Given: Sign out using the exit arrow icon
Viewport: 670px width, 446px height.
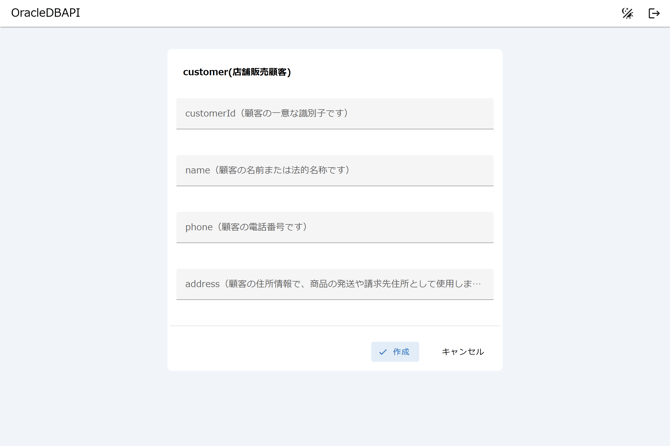Looking at the screenshot, I should (654, 13).
